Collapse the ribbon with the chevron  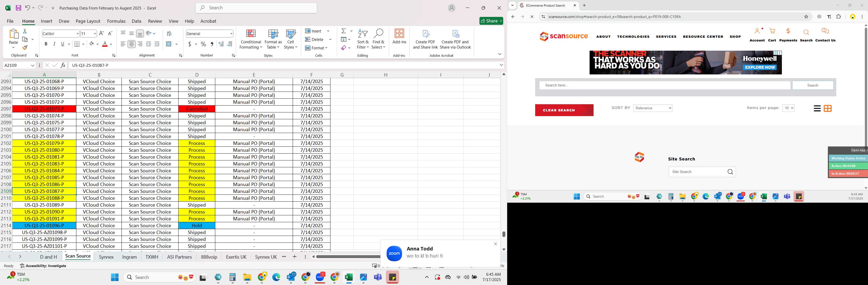(x=499, y=54)
